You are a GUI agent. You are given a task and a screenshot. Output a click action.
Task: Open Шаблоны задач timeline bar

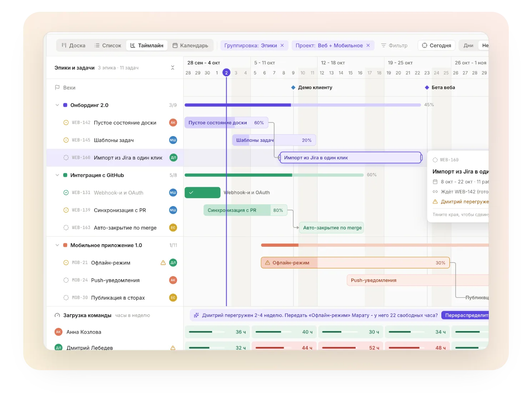pos(274,140)
